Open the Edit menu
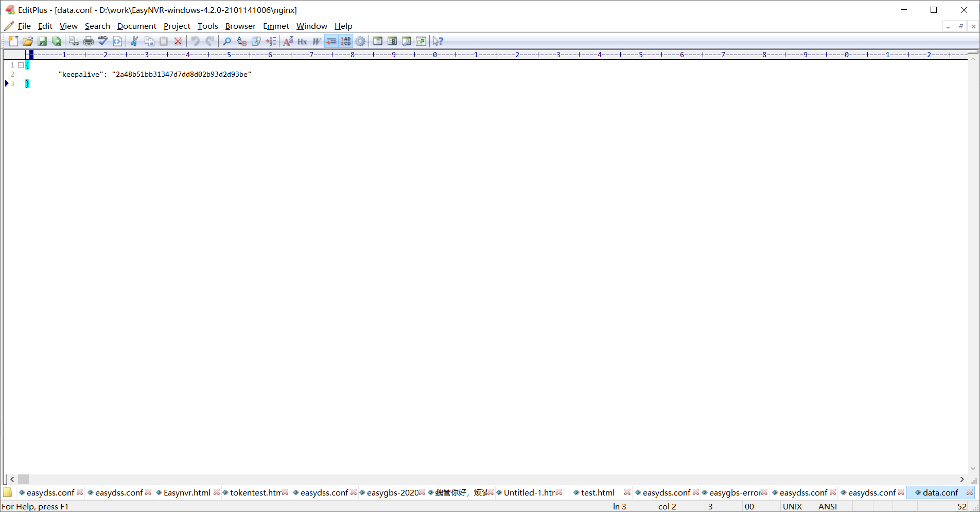 [x=45, y=26]
